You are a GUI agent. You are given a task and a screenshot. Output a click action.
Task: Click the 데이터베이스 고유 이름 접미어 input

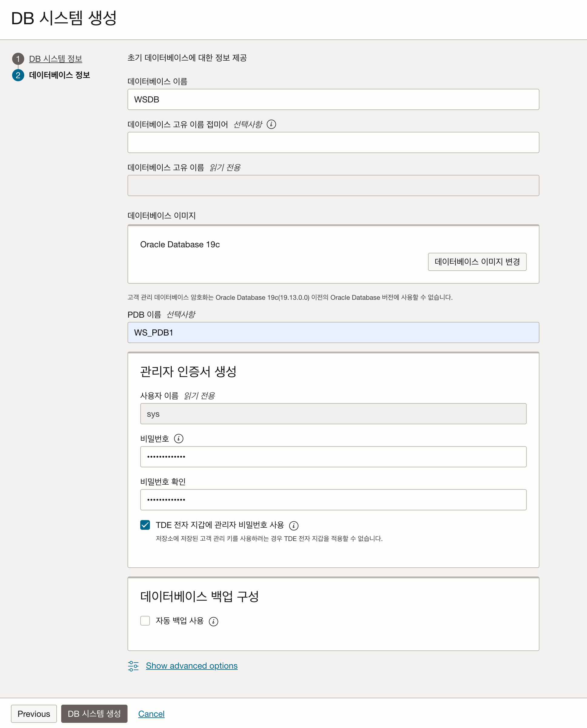[333, 142]
